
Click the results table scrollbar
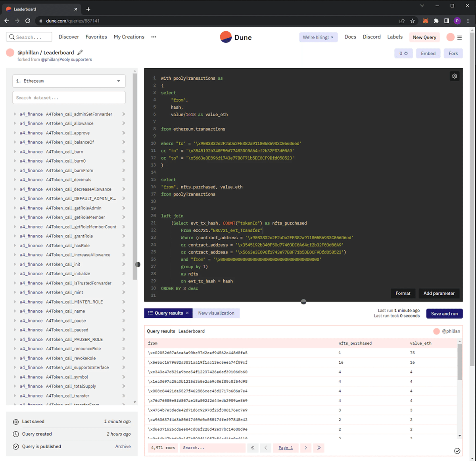(x=460, y=362)
